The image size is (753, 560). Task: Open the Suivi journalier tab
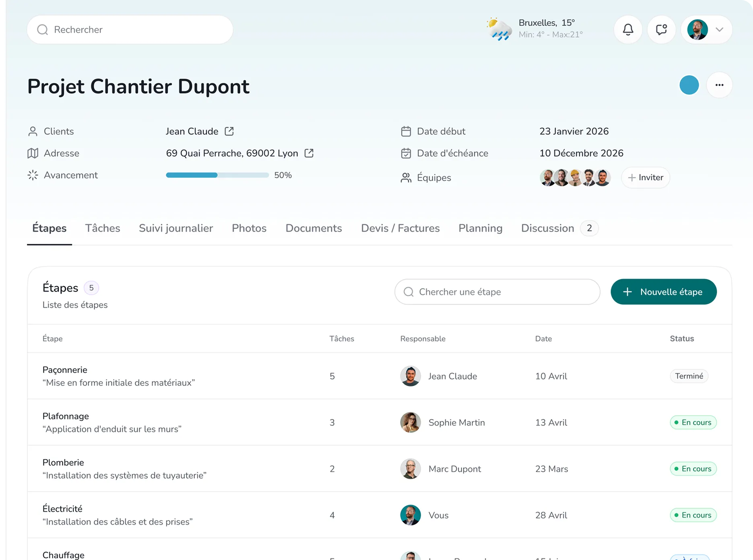[x=176, y=228]
